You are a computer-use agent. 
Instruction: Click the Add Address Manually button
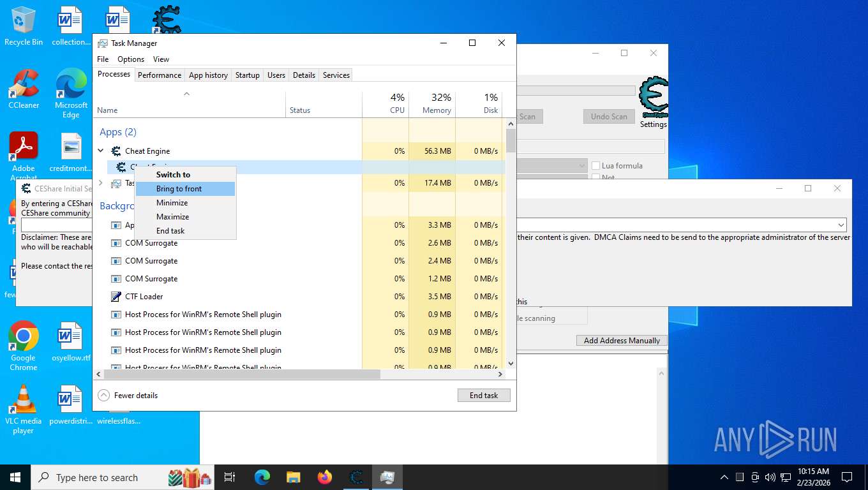(x=622, y=341)
